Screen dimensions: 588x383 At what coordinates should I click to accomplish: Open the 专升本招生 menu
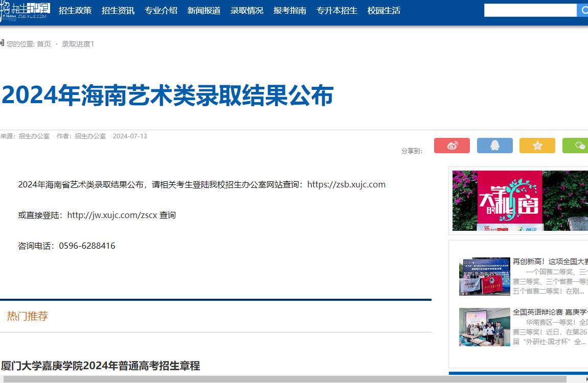pos(336,10)
